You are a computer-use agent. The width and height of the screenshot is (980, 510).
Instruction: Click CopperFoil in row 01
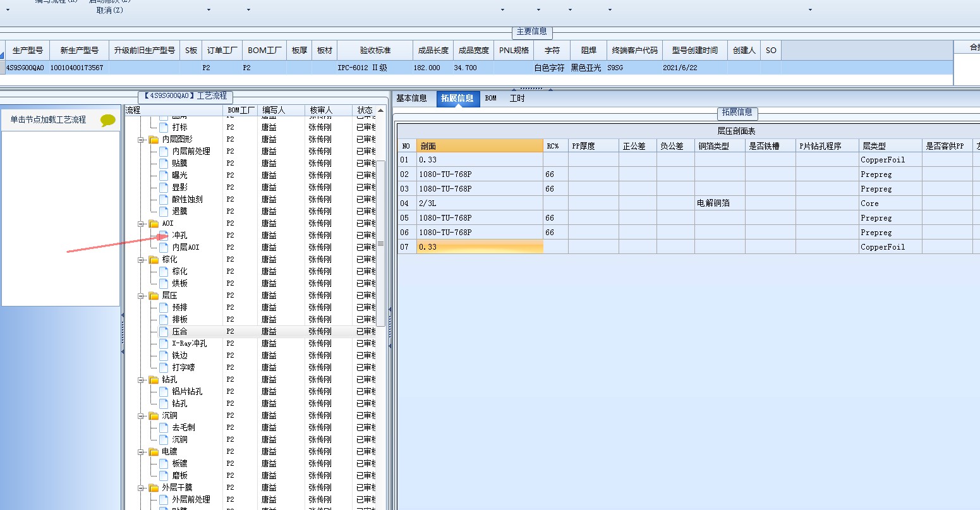coord(891,160)
